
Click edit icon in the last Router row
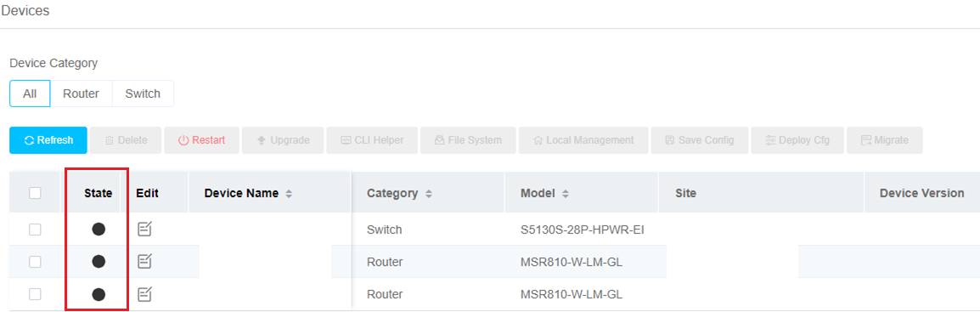click(x=144, y=294)
